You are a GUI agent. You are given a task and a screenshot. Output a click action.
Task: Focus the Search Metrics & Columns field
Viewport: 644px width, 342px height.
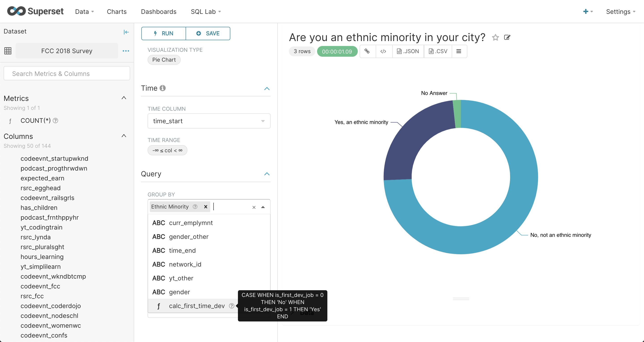click(67, 73)
